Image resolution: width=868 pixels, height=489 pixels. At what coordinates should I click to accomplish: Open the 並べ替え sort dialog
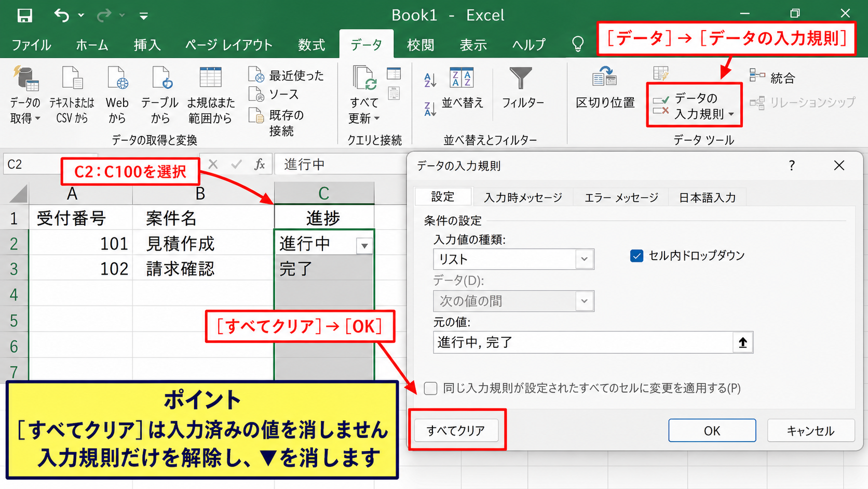click(462, 87)
